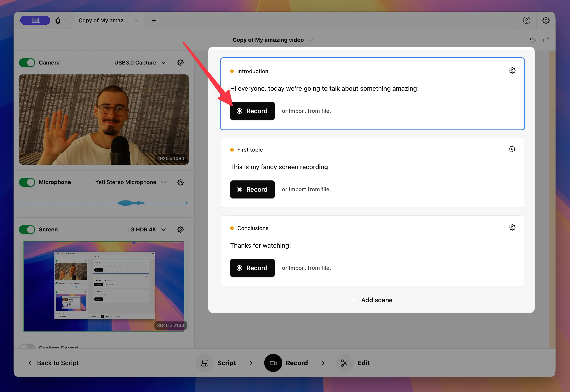Open Conclusions scene settings gear

512,227
